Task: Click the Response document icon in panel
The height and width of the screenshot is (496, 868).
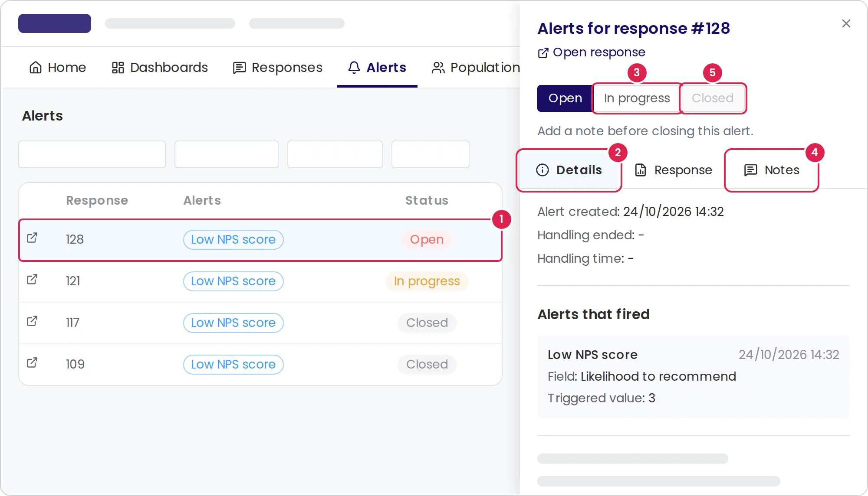Action: click(641, 170)
